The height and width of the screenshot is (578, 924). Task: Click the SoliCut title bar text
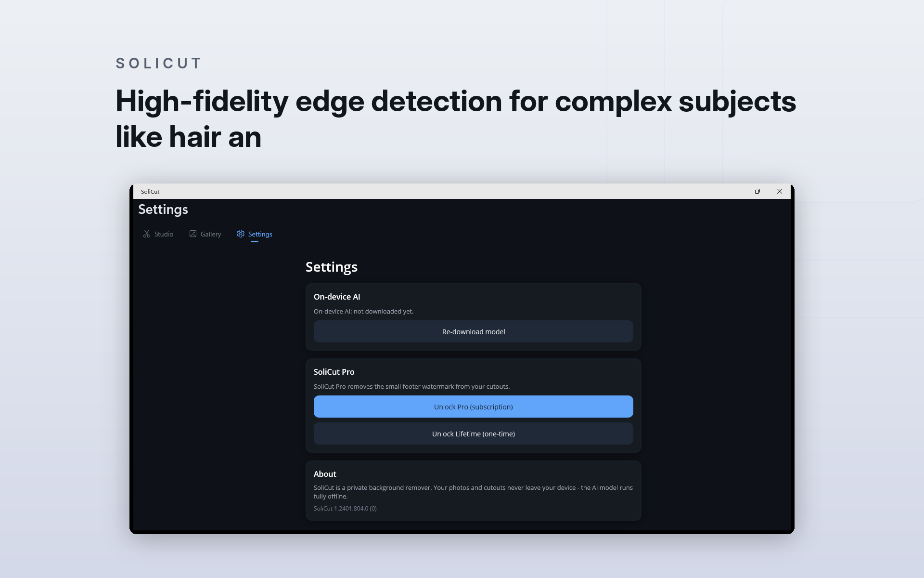(150, 192)
